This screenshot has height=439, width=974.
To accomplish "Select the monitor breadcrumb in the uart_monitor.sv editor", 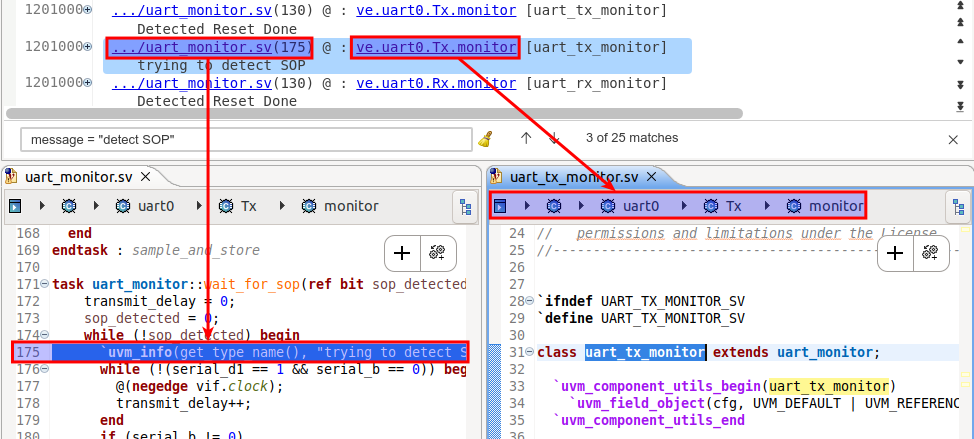I will (x=340, y=206).
